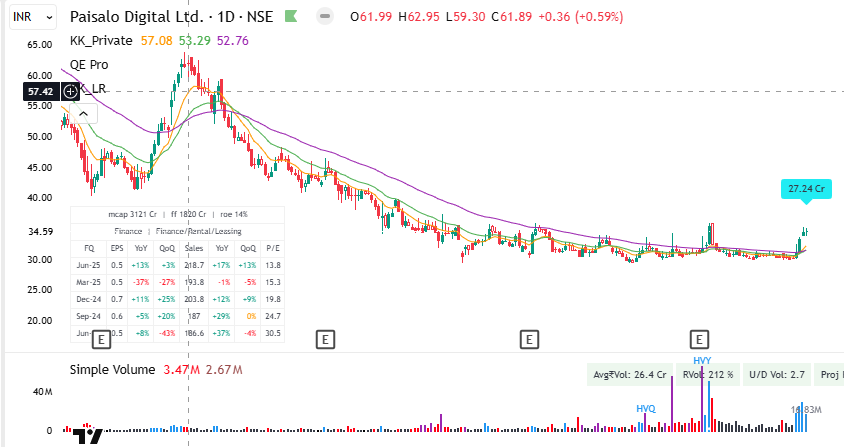
Task: Click the 52.76 purple moving average value
Action: (233, 41)
